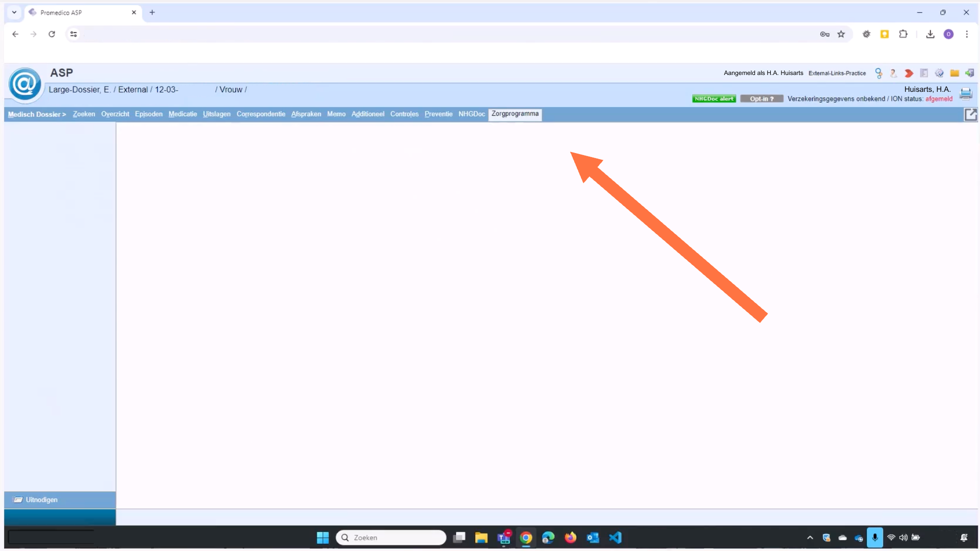Click the doctor person icon in header

click(x=893, y=73)
